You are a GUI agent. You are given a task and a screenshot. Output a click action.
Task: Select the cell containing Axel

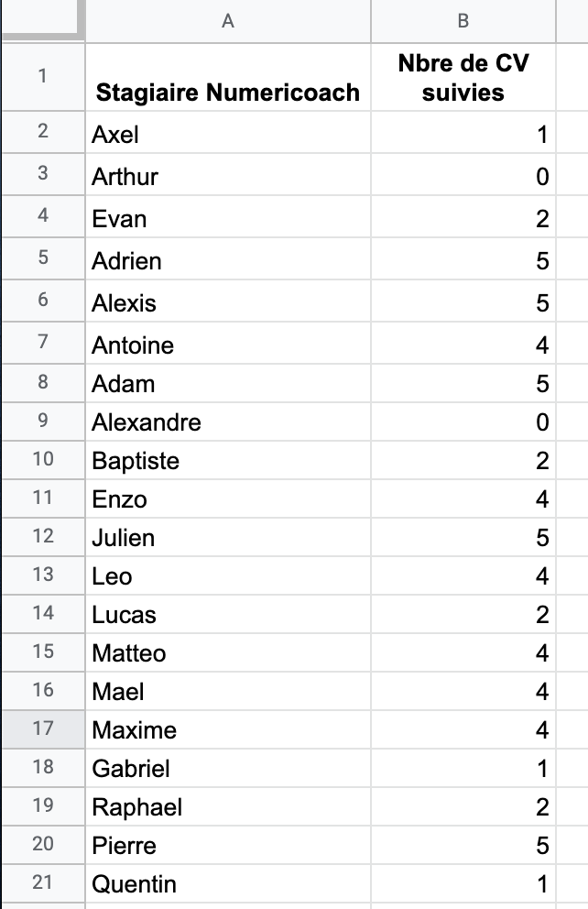pos(228,133)
